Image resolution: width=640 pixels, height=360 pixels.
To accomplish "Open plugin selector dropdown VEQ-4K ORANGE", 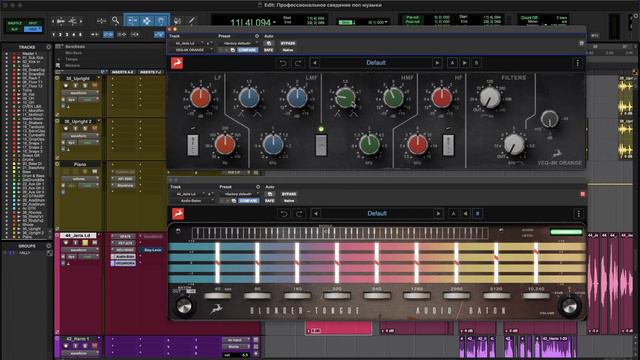I will tap(191, 50).
